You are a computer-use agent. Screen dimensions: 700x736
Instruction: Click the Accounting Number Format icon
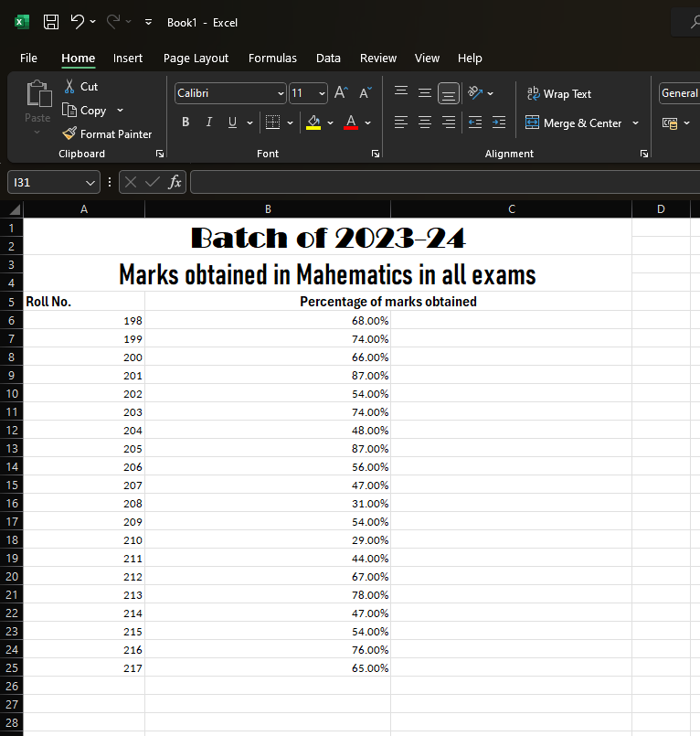click(x=670, y=123)
